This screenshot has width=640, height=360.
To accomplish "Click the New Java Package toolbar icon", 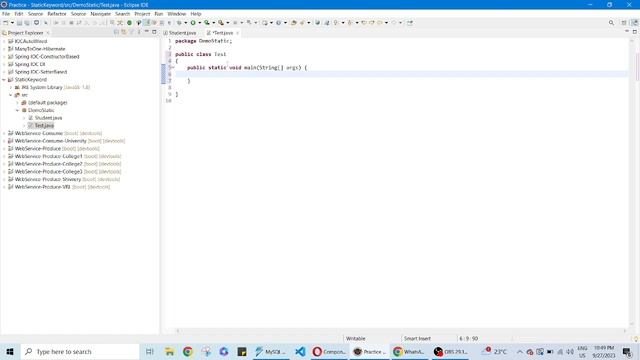I will (264, 23).
